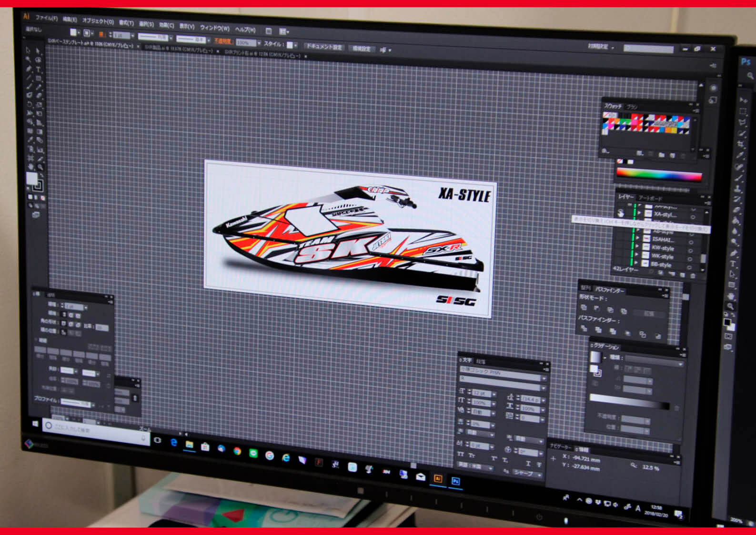Expand the ISAHAI... layer arrow
This screenshot has width=756, height=535.
637,237
